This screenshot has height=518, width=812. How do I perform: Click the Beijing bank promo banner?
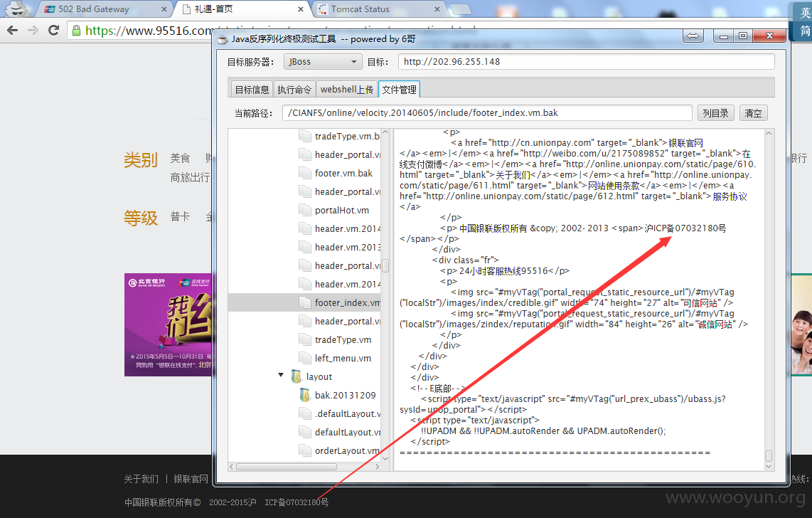pos(169,324)
